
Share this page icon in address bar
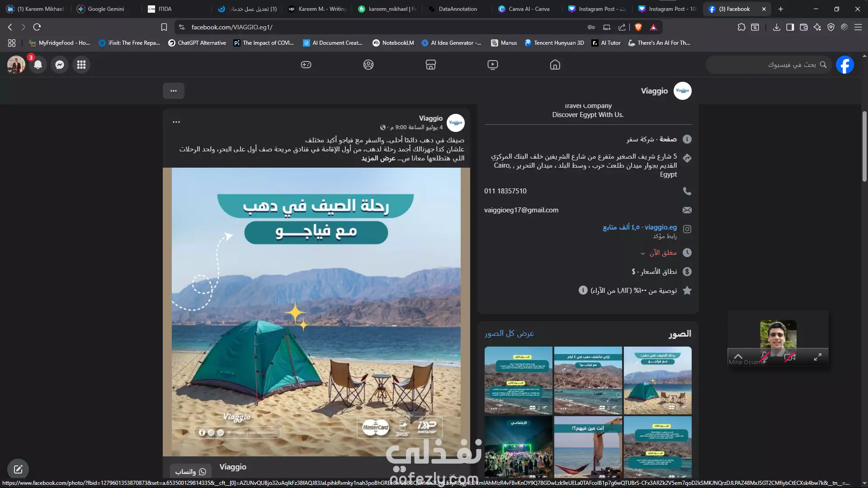[622, 27]
